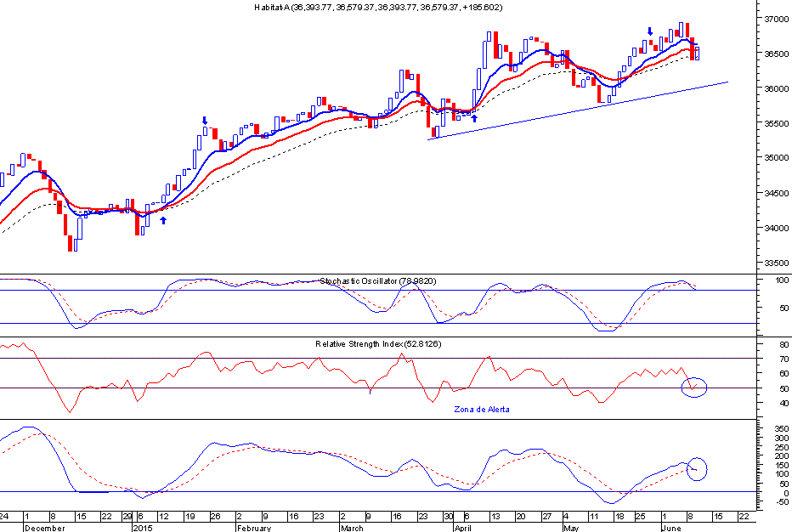Click the date tick labeled 19
Screen dimensions: 792x532
tap(190, 517)
